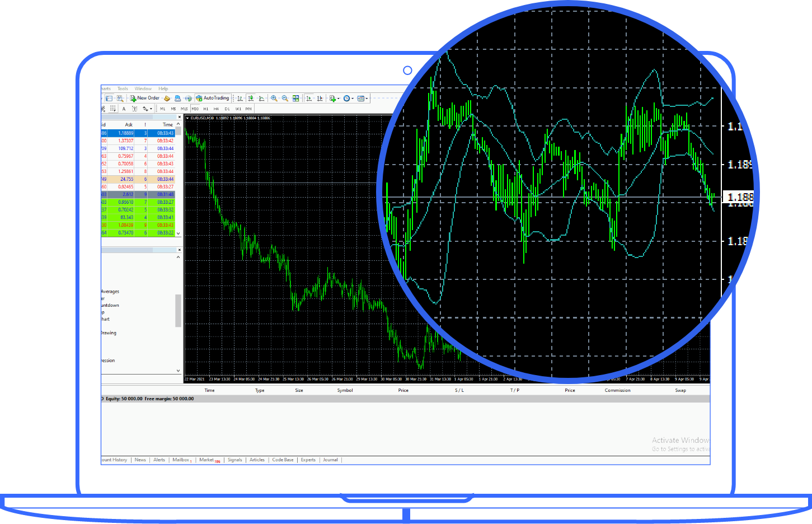Toggle the Chart Shift icon
This screenshot has height=524, width=812.
(x=320, y=98)
